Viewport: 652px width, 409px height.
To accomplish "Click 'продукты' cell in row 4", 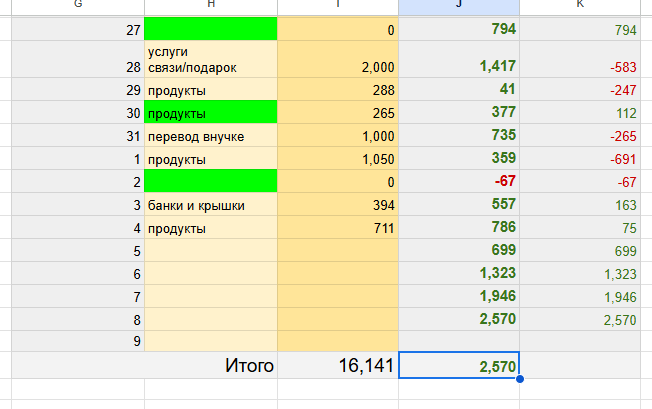I will (x=211, y=227).
